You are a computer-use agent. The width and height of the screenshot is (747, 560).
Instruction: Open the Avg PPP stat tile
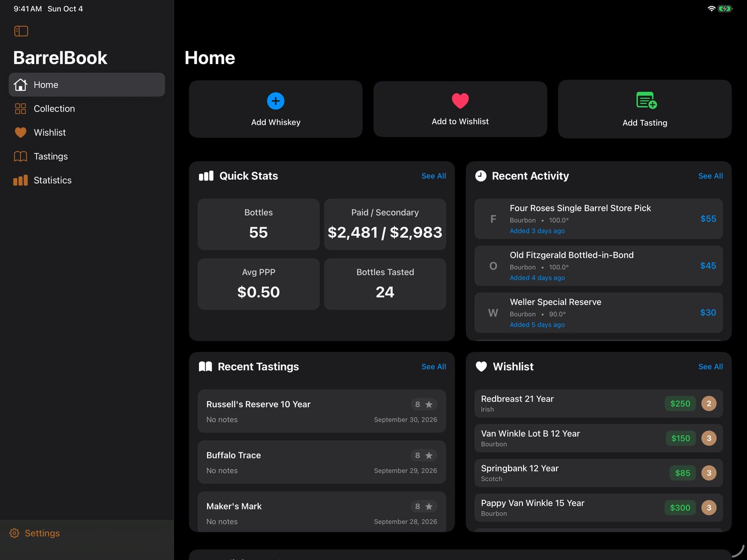(x=258, y=284)
